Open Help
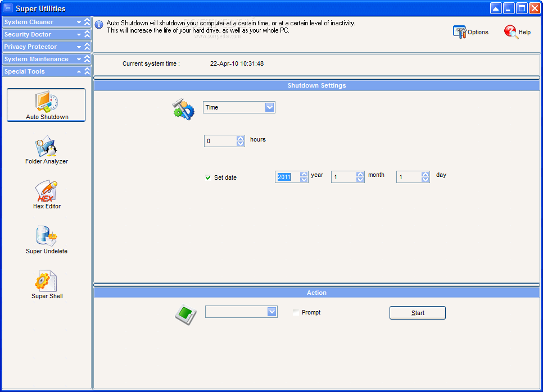 coord(517,32)
